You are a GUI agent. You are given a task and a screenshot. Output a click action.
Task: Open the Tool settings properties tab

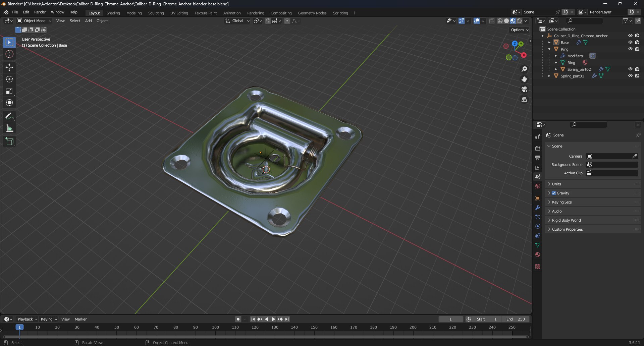tap(538, 136)
